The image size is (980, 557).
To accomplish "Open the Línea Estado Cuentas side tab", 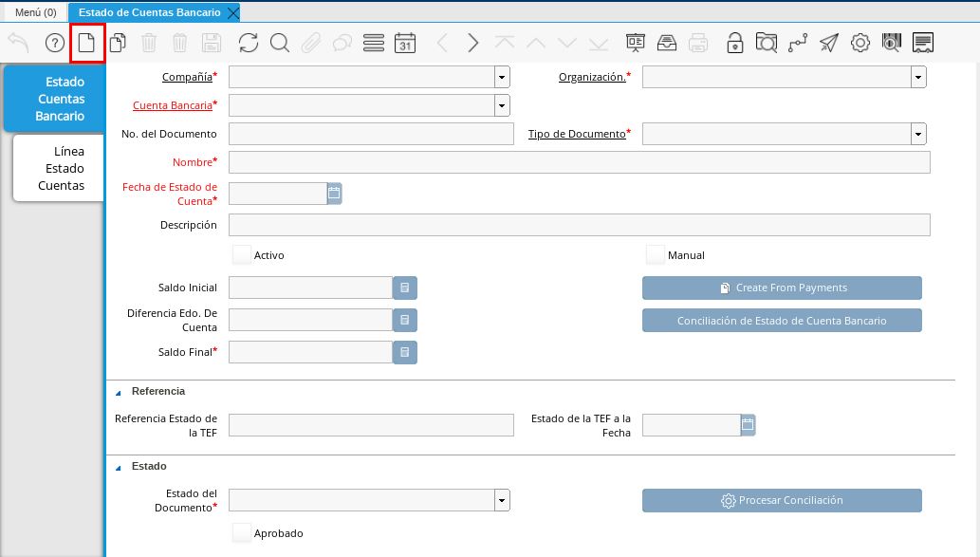I will pyautogui.click(x=58, y=168).
